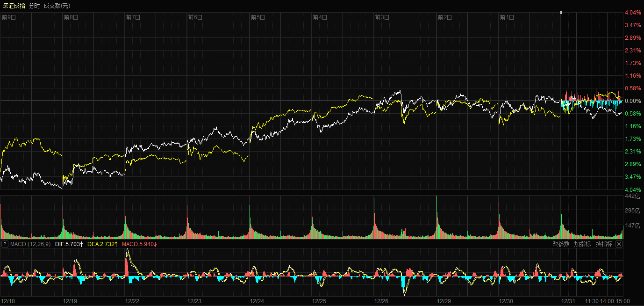Click the vertical resize arrow icon at chart top

[x=561, y=12]
